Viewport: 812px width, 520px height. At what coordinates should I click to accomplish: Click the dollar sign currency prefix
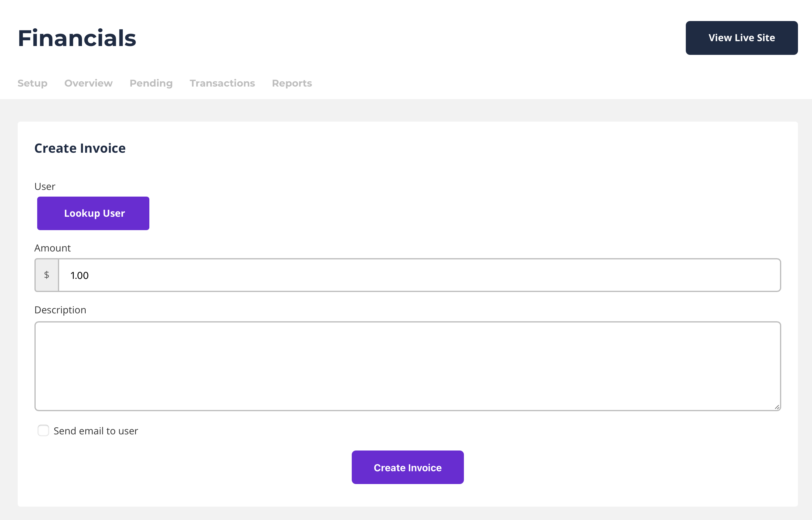coord(47,275)
